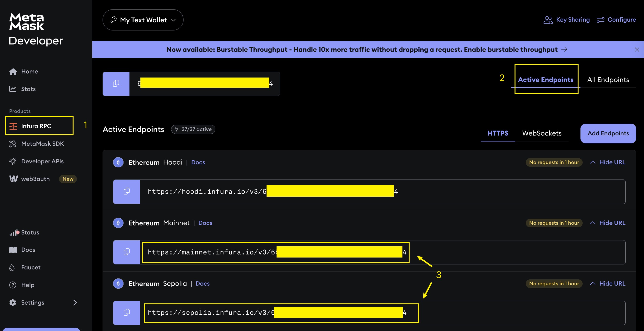Screen dimensions: 644x331
Task: Select HTTPS protocol tab
Action: pyautogui.click(x=498, y=133)
